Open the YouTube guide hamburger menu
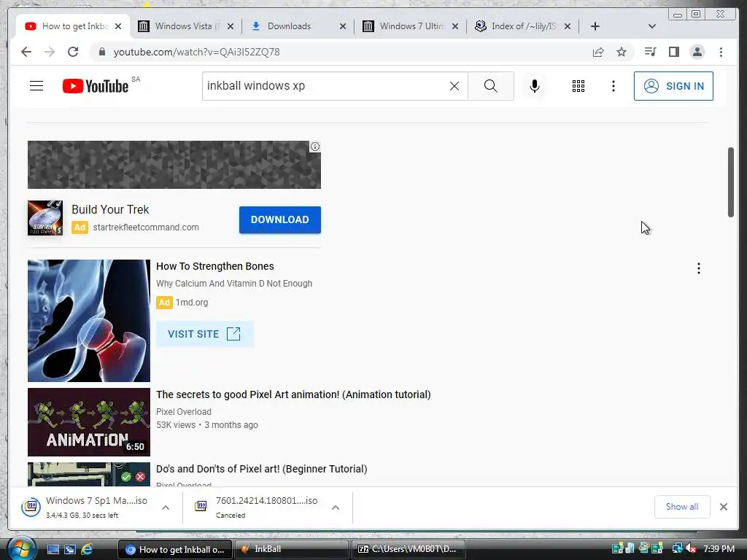 click(36, 86)
